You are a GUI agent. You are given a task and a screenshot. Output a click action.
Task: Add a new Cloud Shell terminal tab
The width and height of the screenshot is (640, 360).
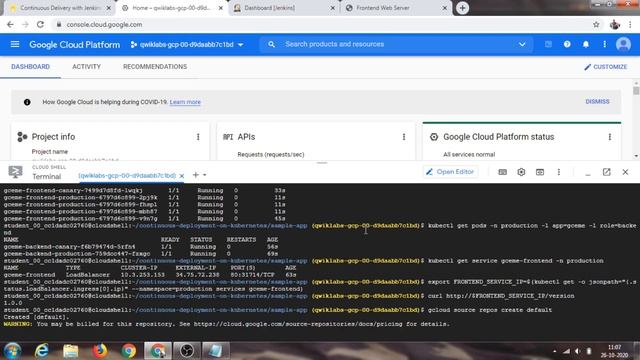196,175
